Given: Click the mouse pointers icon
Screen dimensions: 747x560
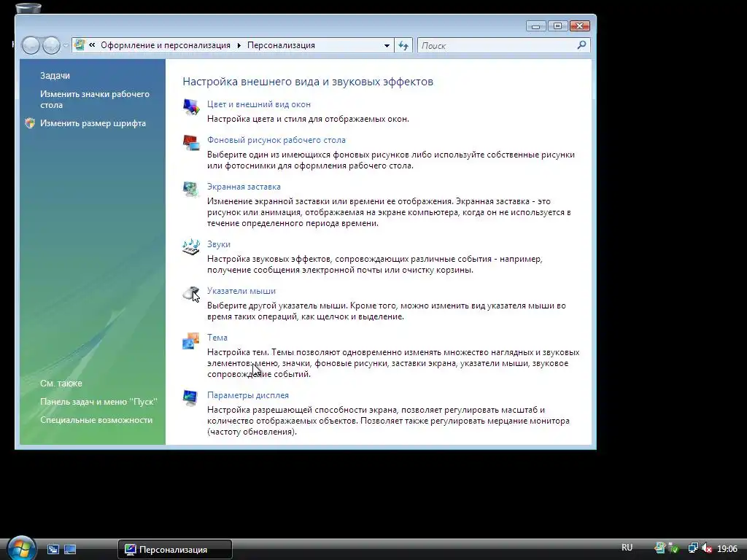Looking at the screenshot, I should pos(191,293).
